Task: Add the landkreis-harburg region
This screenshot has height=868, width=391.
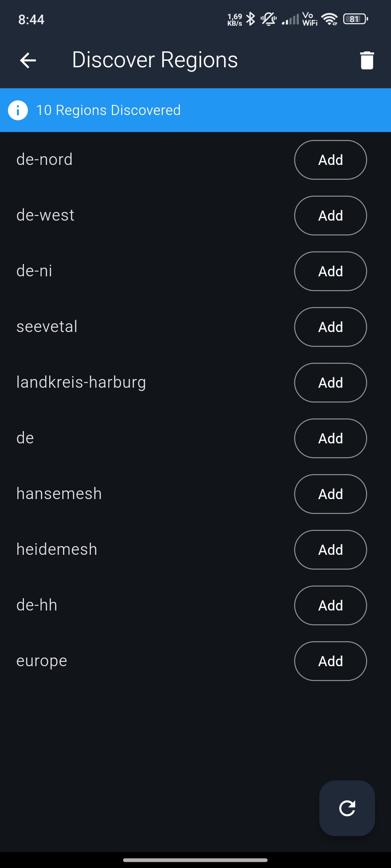Action: 330,383
